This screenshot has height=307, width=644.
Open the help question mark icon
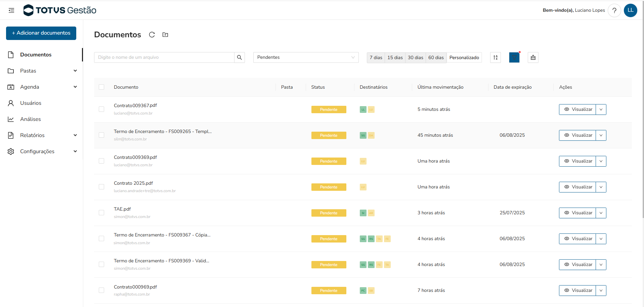pyautogui.click(x=614, y=10)
